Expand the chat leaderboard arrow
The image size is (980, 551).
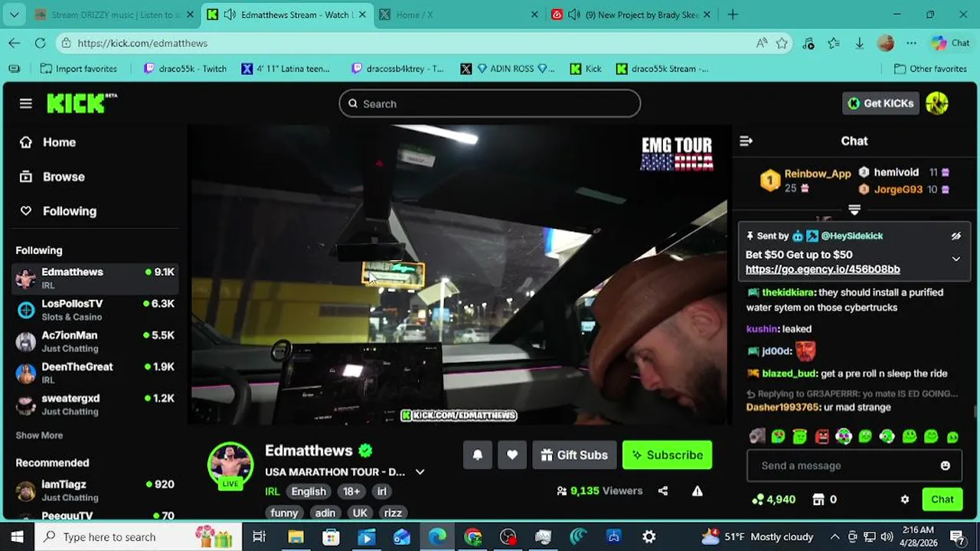854,209
